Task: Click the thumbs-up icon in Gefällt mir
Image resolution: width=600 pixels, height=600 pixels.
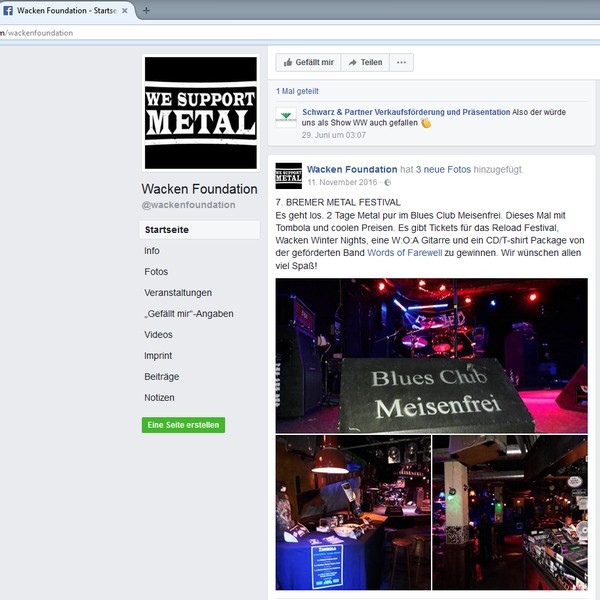Action: pyautogui.click(x=288, y=62)
